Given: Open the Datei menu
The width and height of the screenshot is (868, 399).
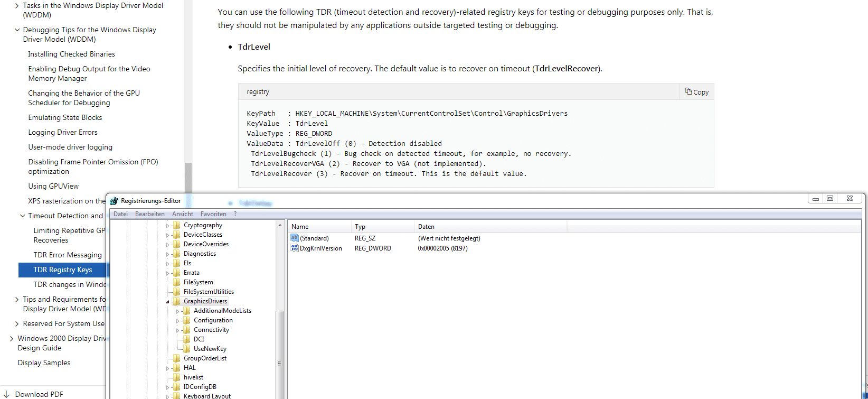Looking at the screenshot, I should [120, 214].
